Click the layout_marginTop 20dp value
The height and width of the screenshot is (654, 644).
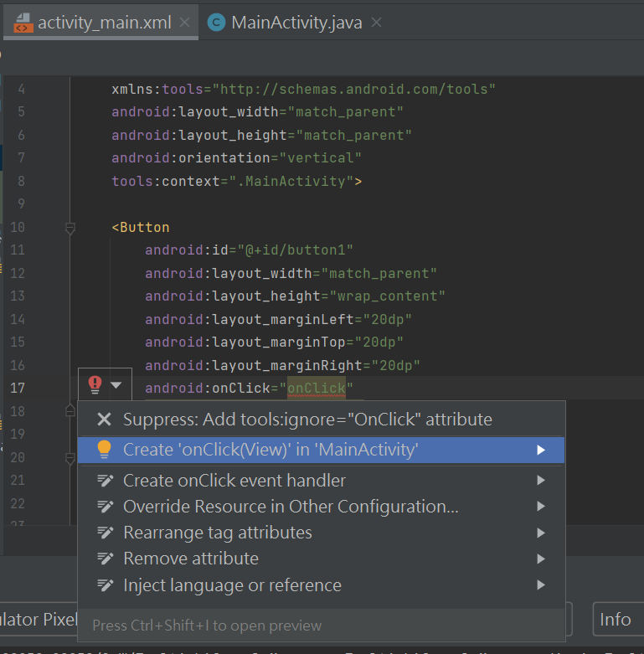coord(379,342)
